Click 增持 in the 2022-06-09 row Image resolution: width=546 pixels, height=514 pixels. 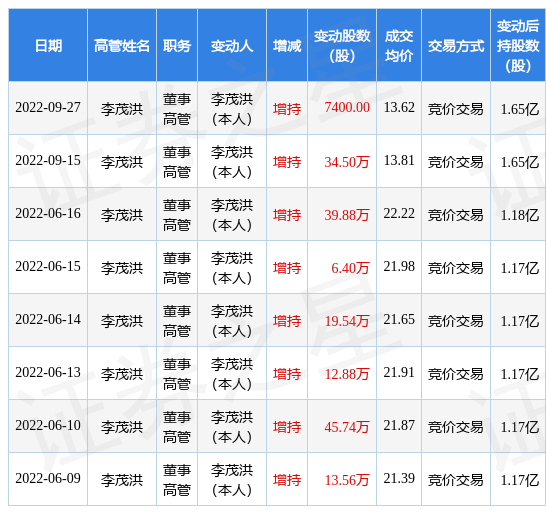click(287, 480)
